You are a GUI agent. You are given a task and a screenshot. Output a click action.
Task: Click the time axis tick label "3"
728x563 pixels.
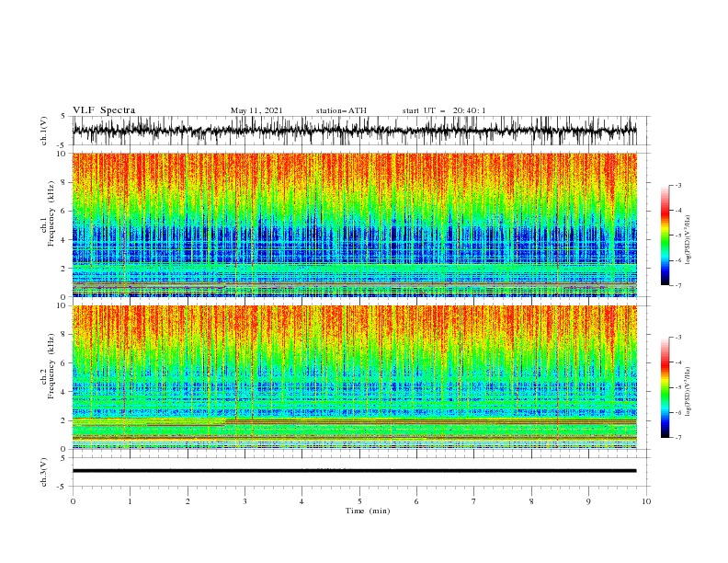(x=245, y=501)
